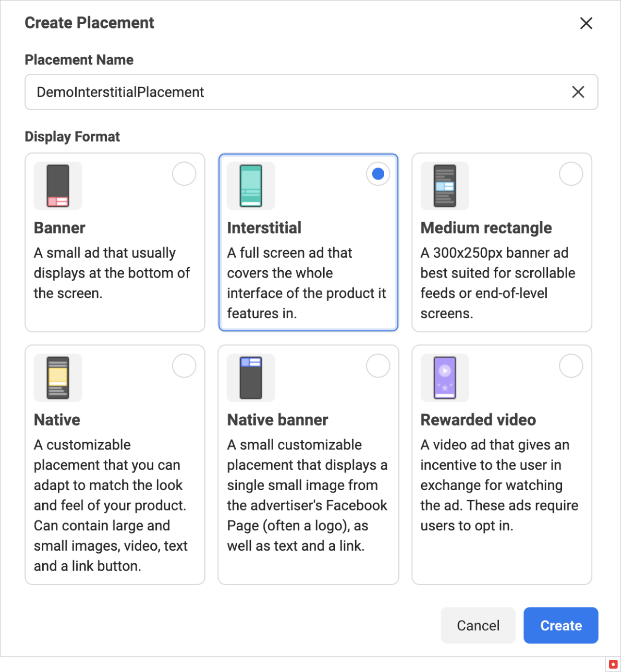Enable the Rewarded video radio option
This screenshot has height=672, width=621.
point(571,366)
